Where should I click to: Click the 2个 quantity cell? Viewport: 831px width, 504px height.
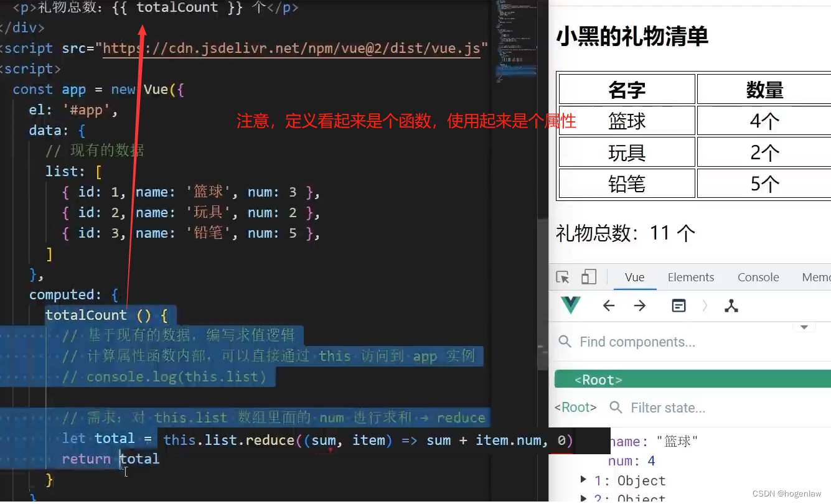(x=764, y=152)
